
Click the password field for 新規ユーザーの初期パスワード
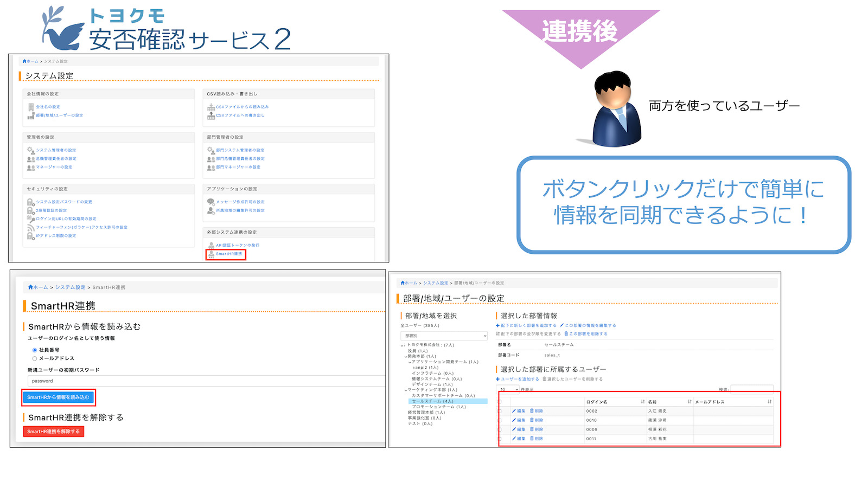206,381
